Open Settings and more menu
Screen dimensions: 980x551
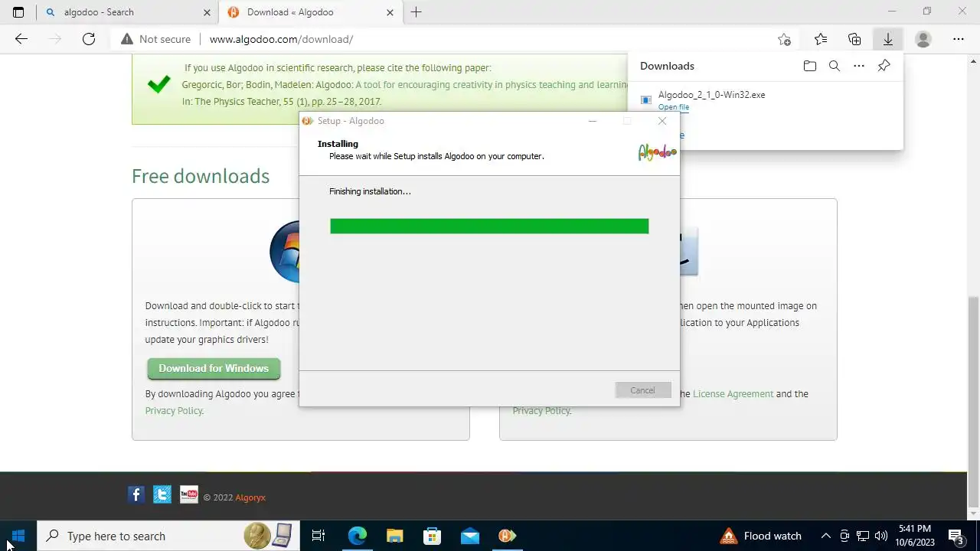(x=959, y=39)
